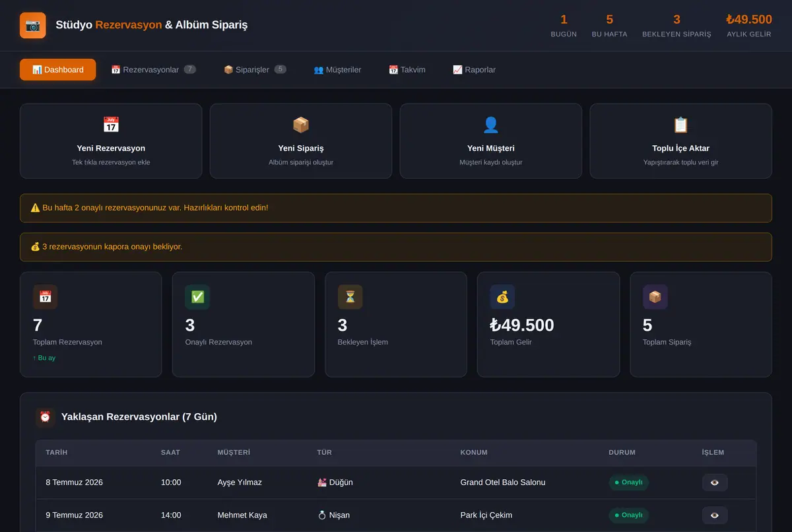Click the clipboard icon in Toplu İçe Aktar
The height and width of the screenshot is (532, 792).
point(680,125)
